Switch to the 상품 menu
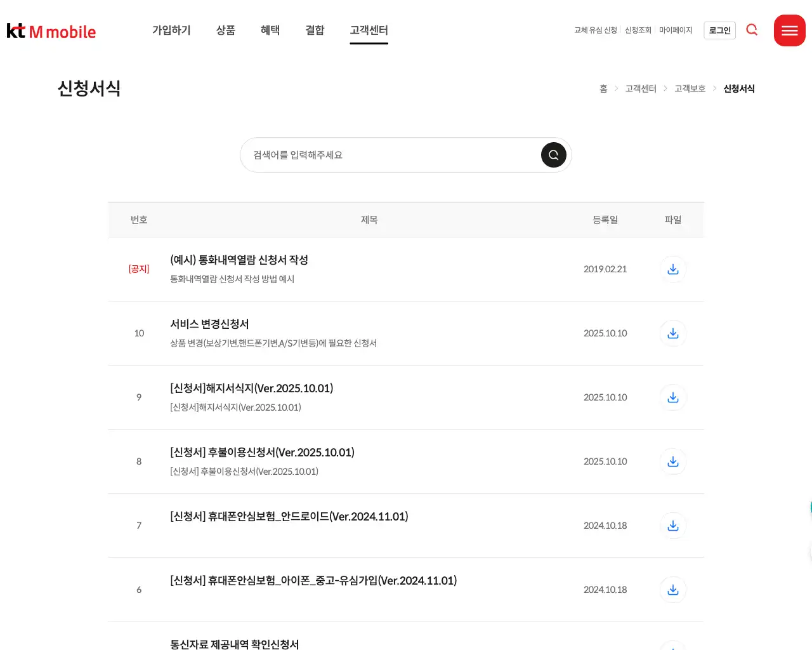The width and height of the screenshot is (812, 650). [x=225, y=30]
